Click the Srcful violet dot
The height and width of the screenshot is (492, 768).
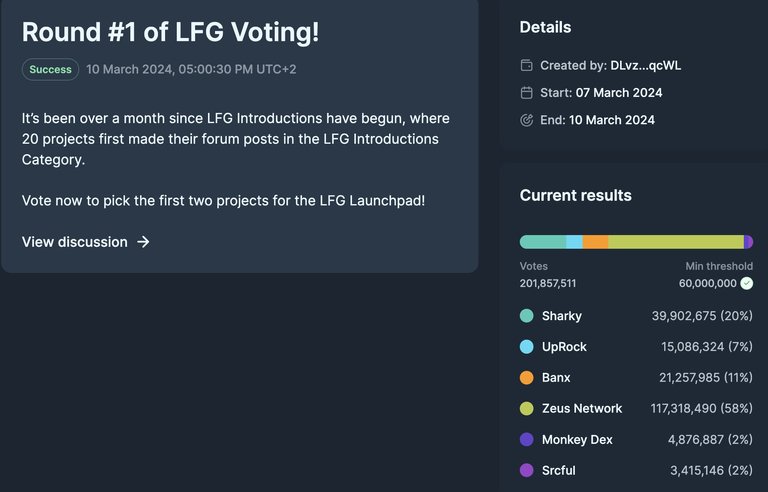point(527,470)
